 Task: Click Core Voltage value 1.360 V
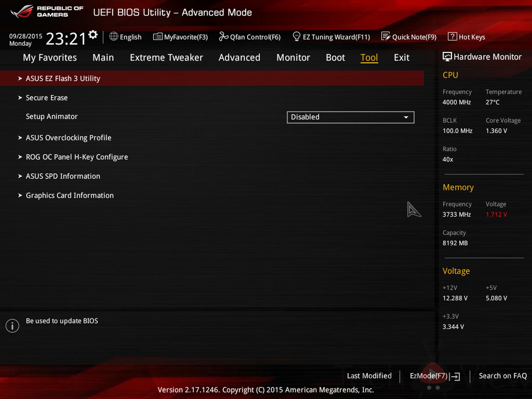497,131
